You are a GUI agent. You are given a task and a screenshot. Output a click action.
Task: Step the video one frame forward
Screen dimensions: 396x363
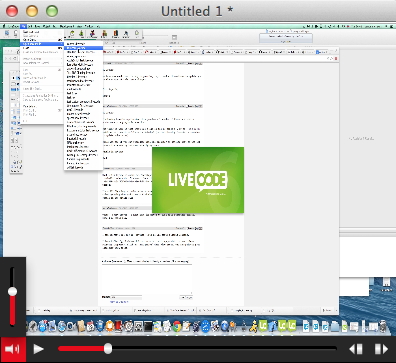pyautogui.click(x=381, y=349)
